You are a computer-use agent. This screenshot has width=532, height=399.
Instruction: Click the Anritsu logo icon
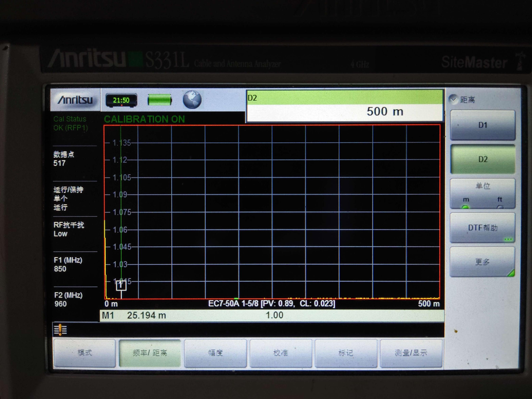pyautogui.click(x=75, y=100)
